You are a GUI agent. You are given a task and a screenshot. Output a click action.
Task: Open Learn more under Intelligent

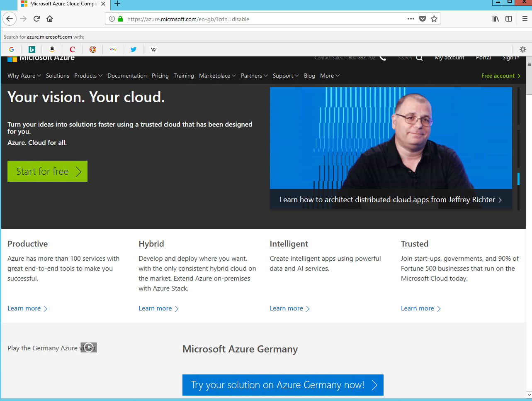(289, 308)
